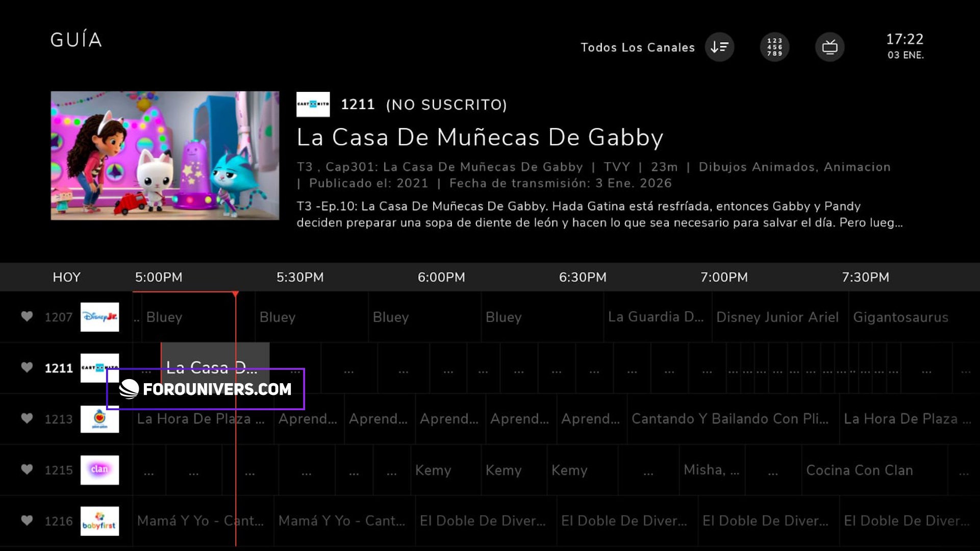The height and width of the screenshot is (551, 980).
Task: Open the sort channels icon
Action: click(719, 47)
